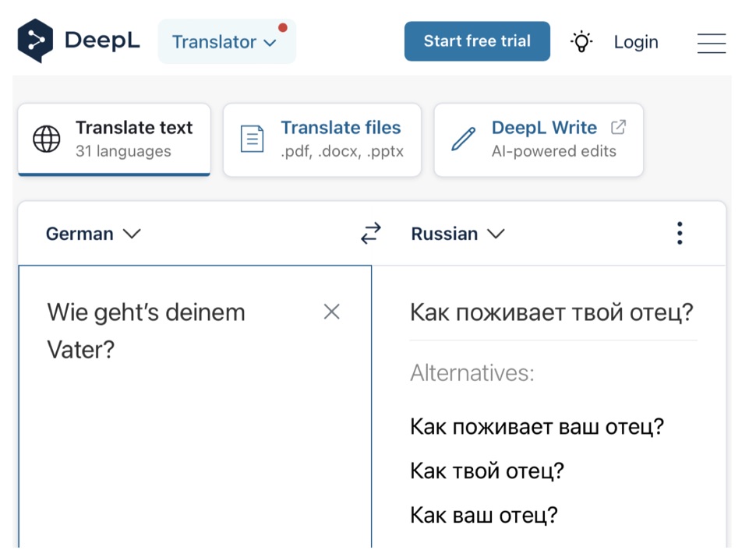Open the DeepL Write tab
The image size is (756, 557).
539,139
